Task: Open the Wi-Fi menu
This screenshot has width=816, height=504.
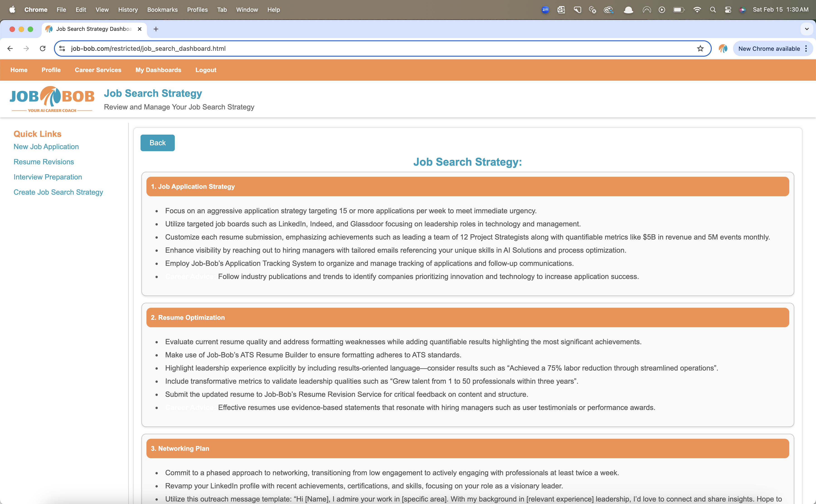Action: tap(697, 10)
